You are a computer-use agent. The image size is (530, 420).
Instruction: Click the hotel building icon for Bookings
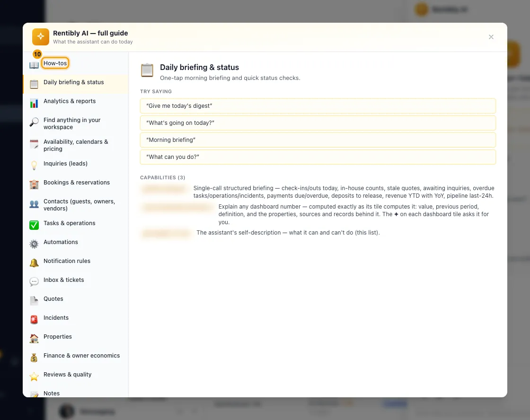click(34, 184)
